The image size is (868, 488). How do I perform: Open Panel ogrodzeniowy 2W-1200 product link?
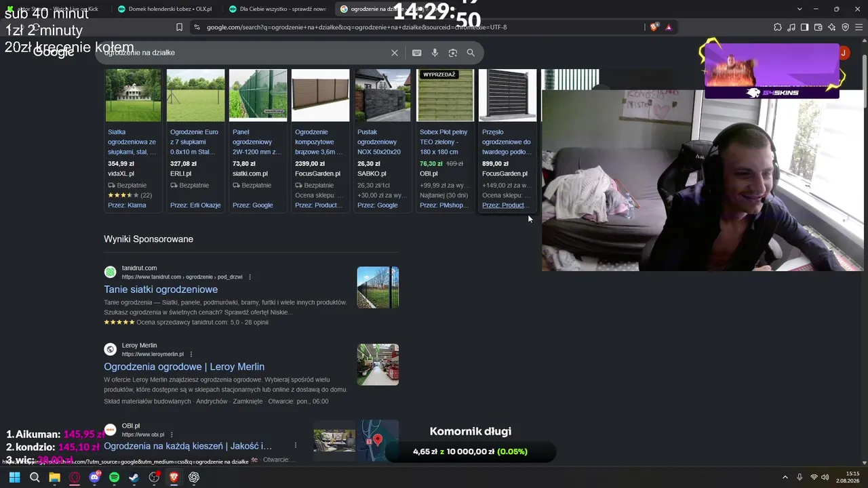[x=257, y=142]
